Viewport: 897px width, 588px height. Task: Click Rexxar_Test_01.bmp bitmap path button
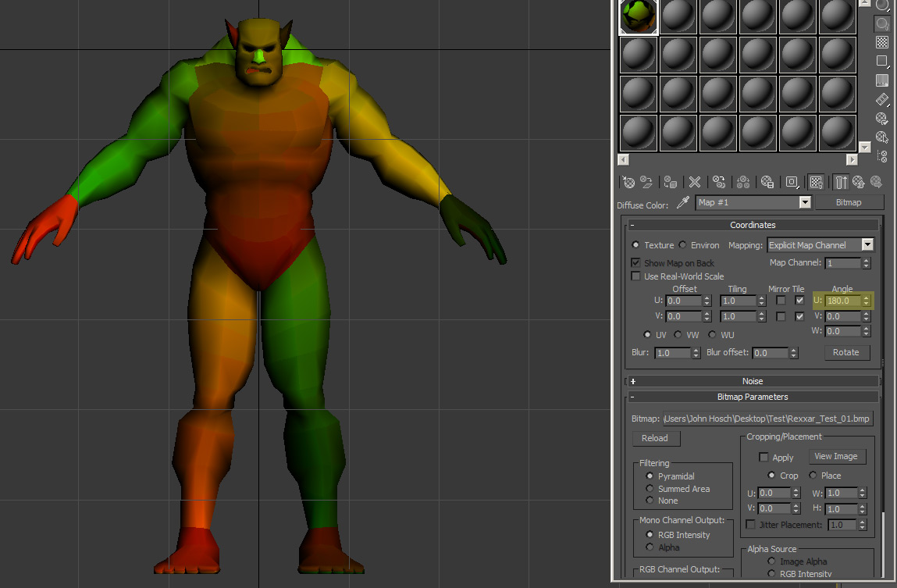767,419
